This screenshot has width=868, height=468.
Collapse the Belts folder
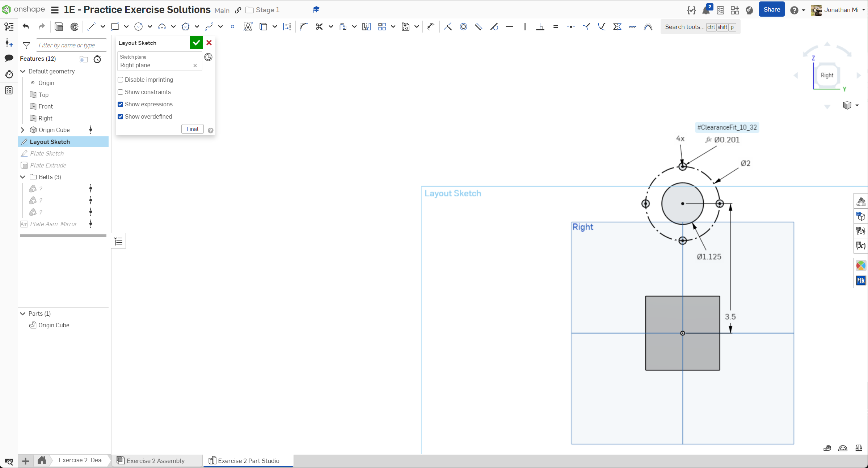point(23,177)
